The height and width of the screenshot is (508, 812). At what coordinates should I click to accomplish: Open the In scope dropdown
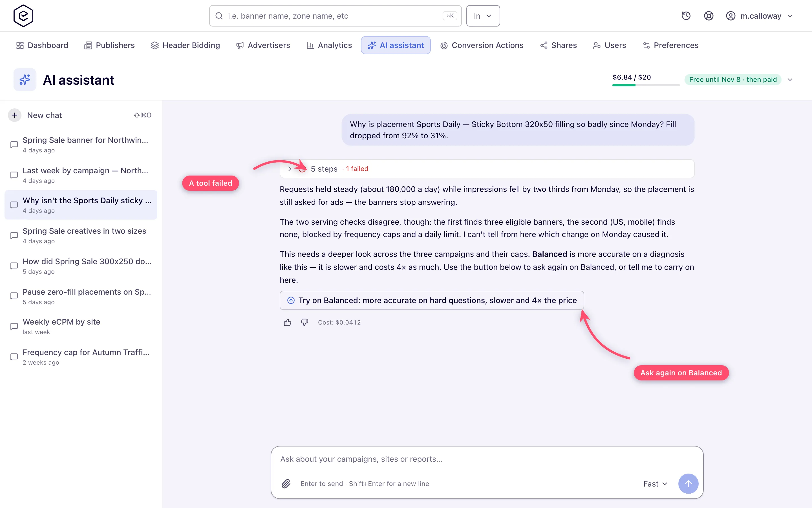point(483,16)
